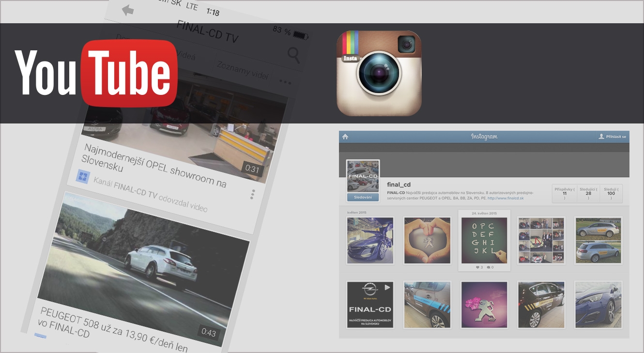The image size is (644, 353).
Task: Open the silver estate cars photo
Action: (598, 240)
